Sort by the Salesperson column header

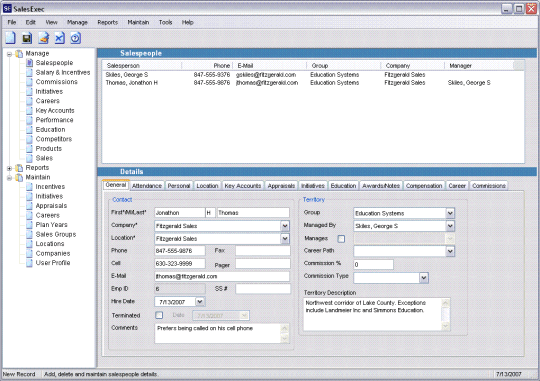click(142, 65)
